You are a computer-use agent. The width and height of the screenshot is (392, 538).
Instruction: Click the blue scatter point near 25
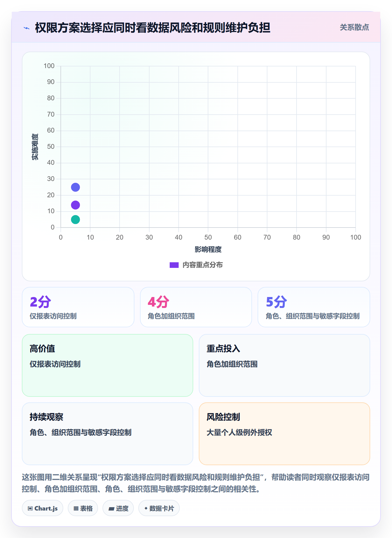click(75, 187)
